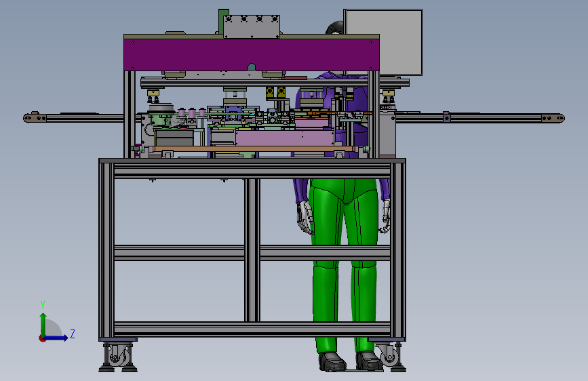The height and width of the screenshot is (381, 588).
Task: Select the grey monitor screen box
Action: (384, 43)
